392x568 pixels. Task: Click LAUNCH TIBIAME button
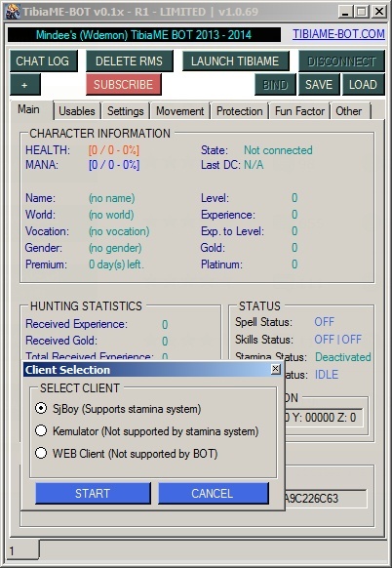tap(235, 61)
